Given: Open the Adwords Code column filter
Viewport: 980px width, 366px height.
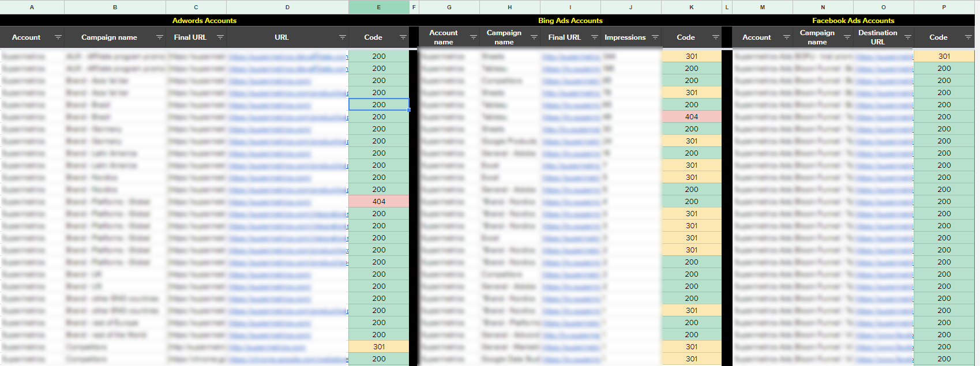Looking at the screenshot, I should pyautogui.click(x=403, y=37).
